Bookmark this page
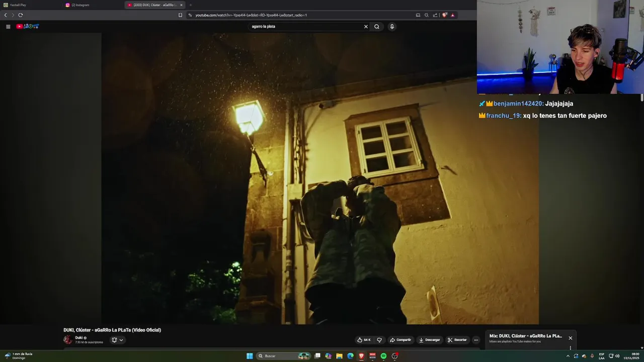Image resolution: width=644 pixels, height=362 pixels. coord(180,15)
